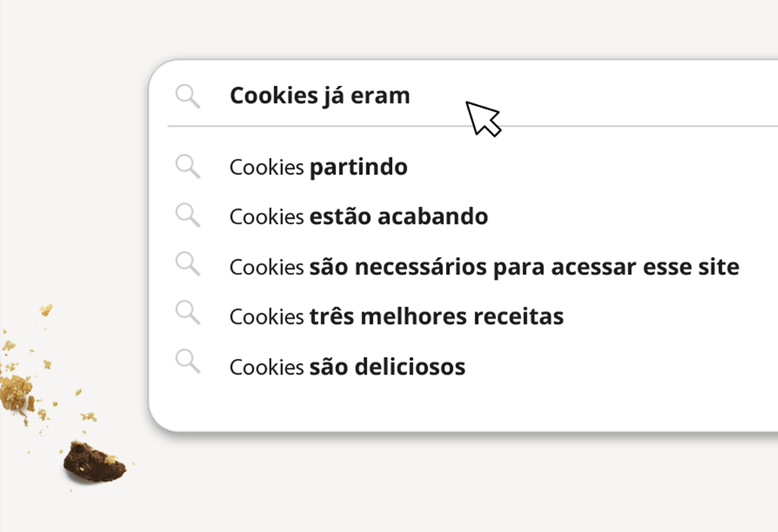Select the 'Cookies são deliciosos' suggestion
Viewport: 778px width, 532px height.
347,367
